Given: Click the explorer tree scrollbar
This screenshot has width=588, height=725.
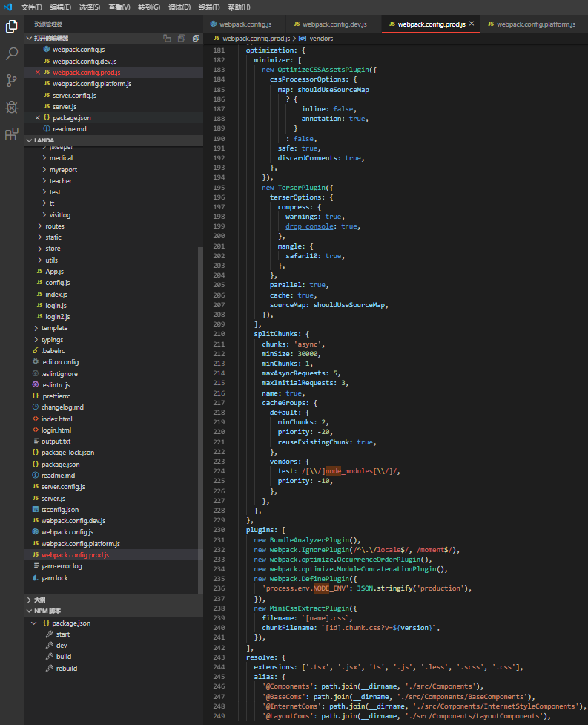Looking at the screenshot, I should [200, 420].
